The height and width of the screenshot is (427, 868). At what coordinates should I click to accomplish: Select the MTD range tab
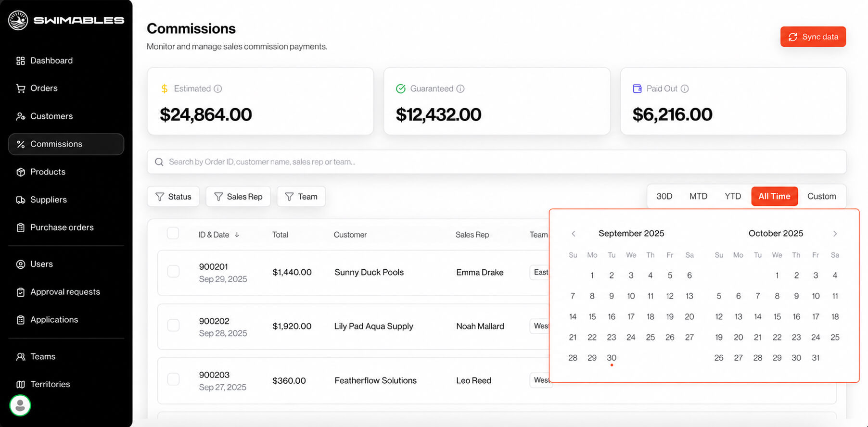coord(698,196)
